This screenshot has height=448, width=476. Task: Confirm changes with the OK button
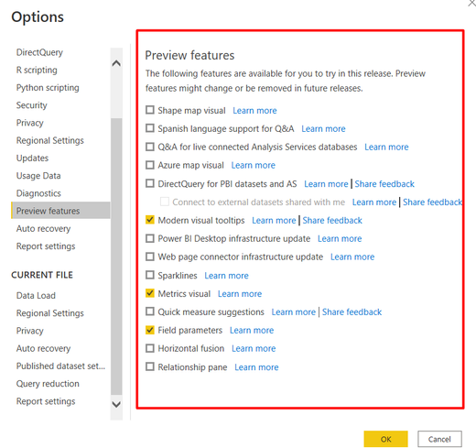385,439
